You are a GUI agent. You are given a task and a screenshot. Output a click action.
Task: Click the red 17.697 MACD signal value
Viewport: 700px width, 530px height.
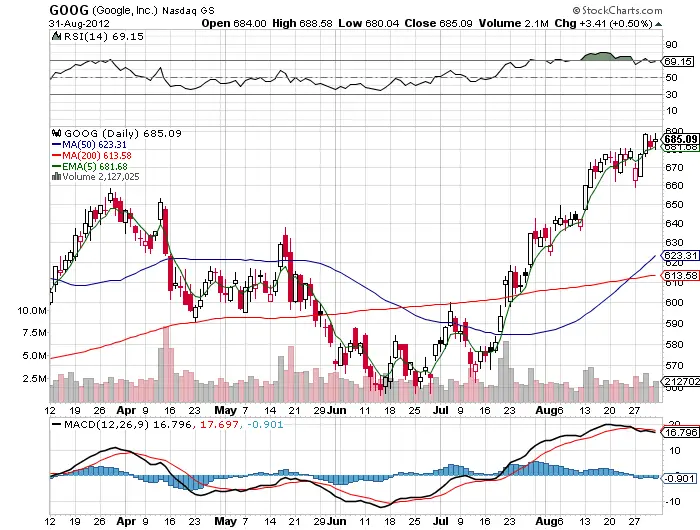pyautogui.click(x=219, y=424)
